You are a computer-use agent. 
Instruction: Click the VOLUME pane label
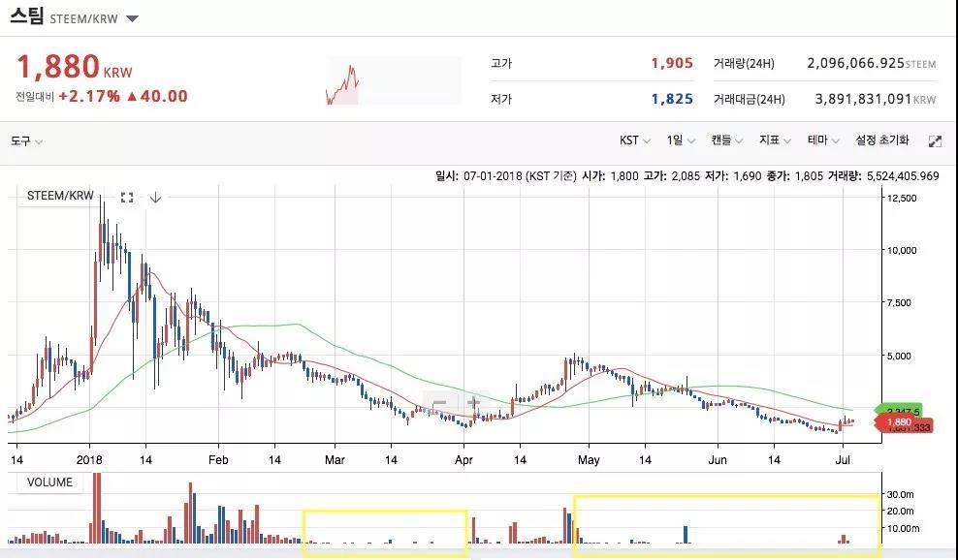coord(49,482)
